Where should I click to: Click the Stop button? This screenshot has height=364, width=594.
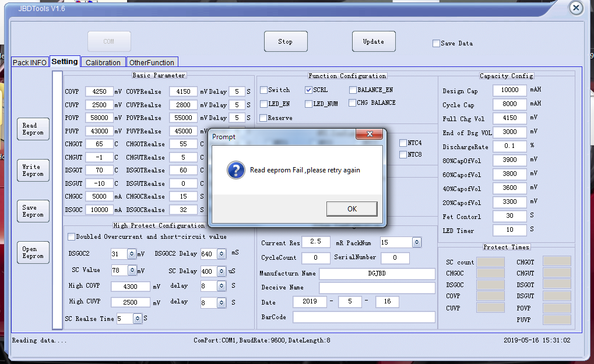click(x=285, y=42)
